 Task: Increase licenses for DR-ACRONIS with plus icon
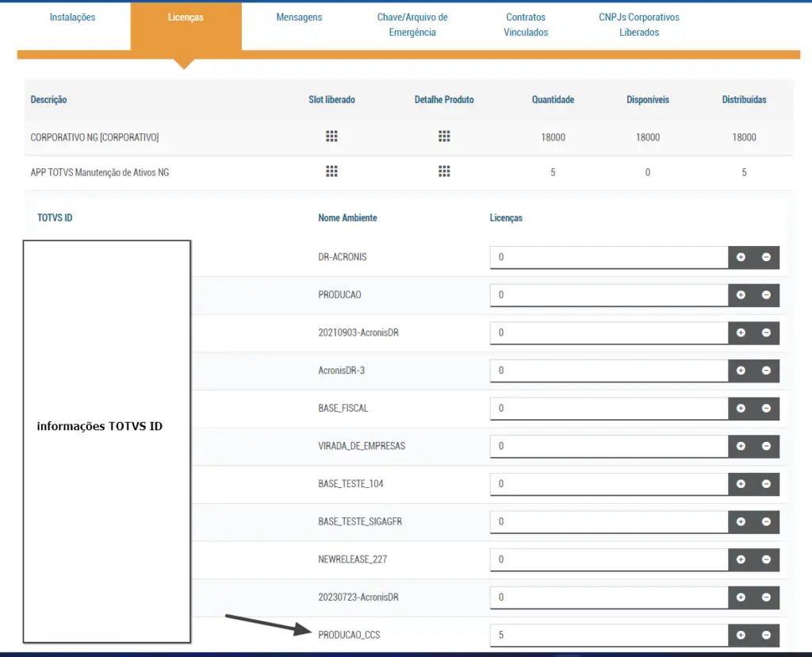[x=741, y=257]
